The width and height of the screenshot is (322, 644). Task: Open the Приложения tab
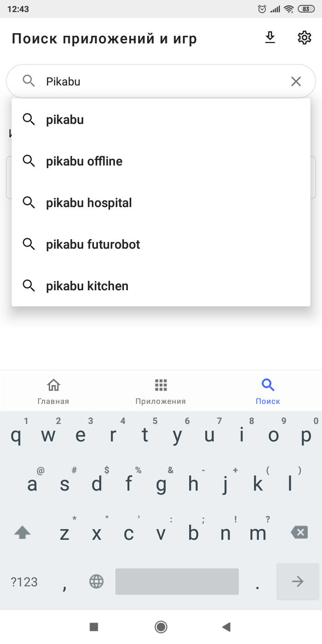point(161,391)
